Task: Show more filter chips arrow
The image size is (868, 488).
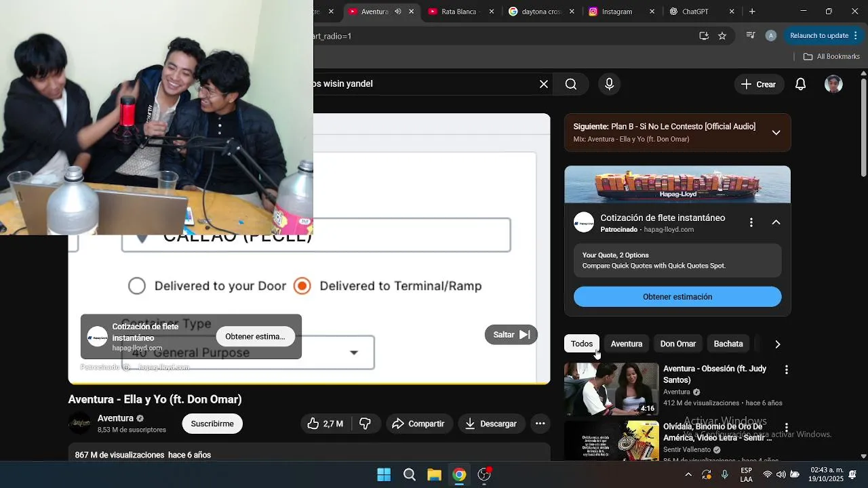Action: click(778, 344)
